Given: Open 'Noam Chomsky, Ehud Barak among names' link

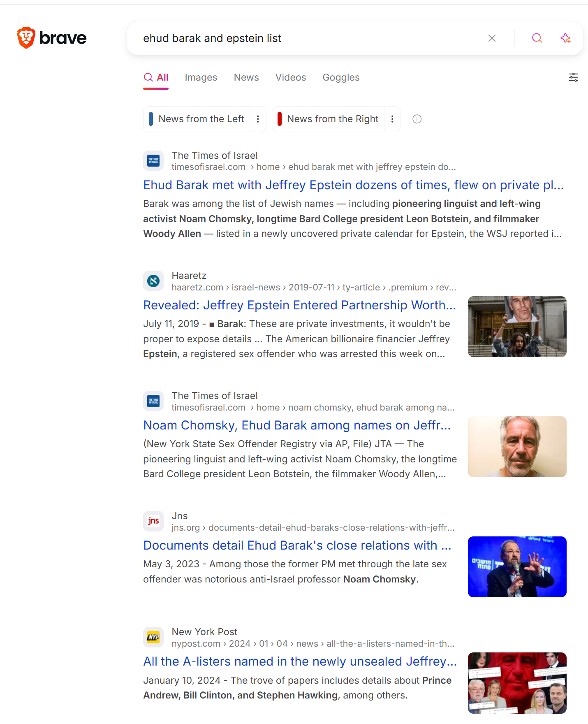Looking at the screenshot, I should click(297, 425).
